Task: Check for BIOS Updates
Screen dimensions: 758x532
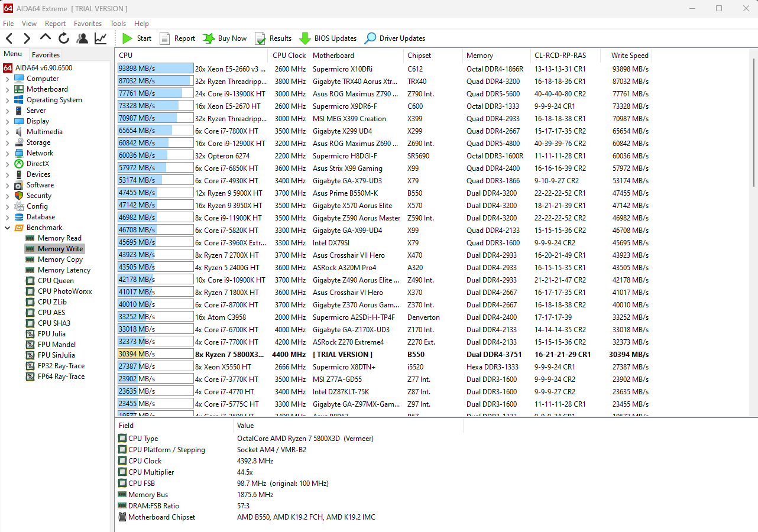Action: tap(328, 38)
